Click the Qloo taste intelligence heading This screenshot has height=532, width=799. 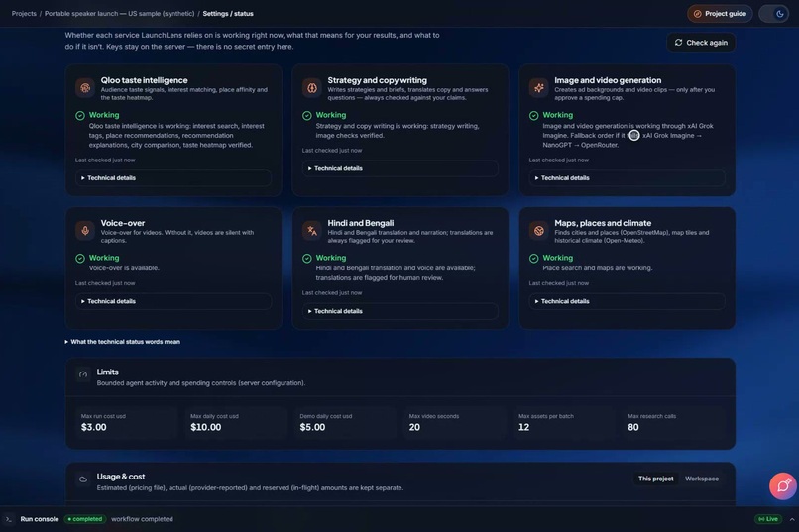pos(144,80)
